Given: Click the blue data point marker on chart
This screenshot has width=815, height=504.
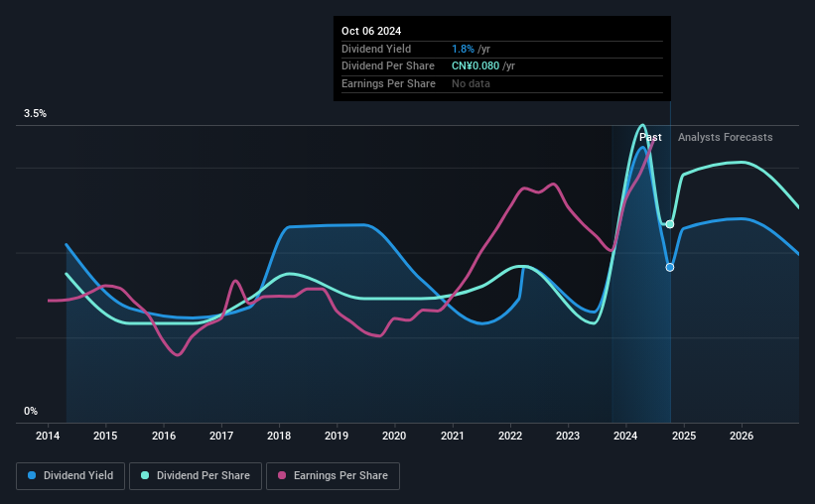Looking at the screenshot, I should click(670, 267).
